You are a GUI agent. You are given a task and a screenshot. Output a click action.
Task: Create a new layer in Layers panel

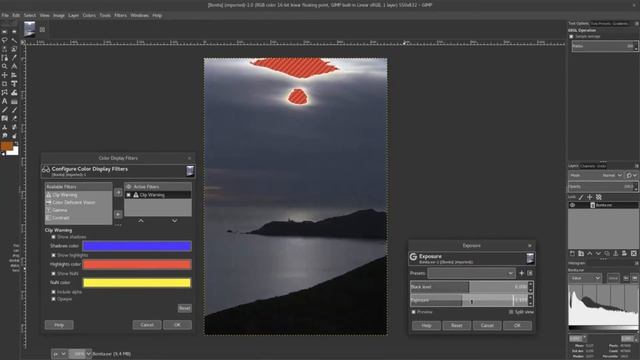572,253
